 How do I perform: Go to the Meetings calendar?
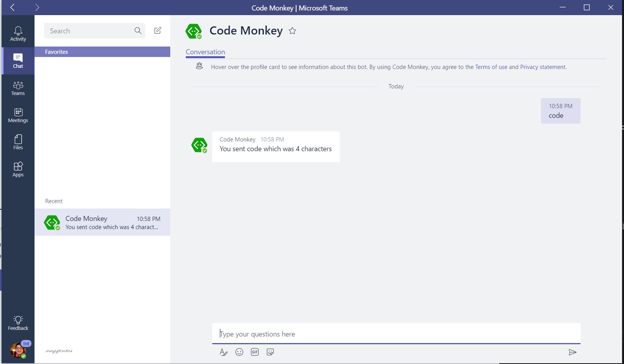(x=18, y=115)
